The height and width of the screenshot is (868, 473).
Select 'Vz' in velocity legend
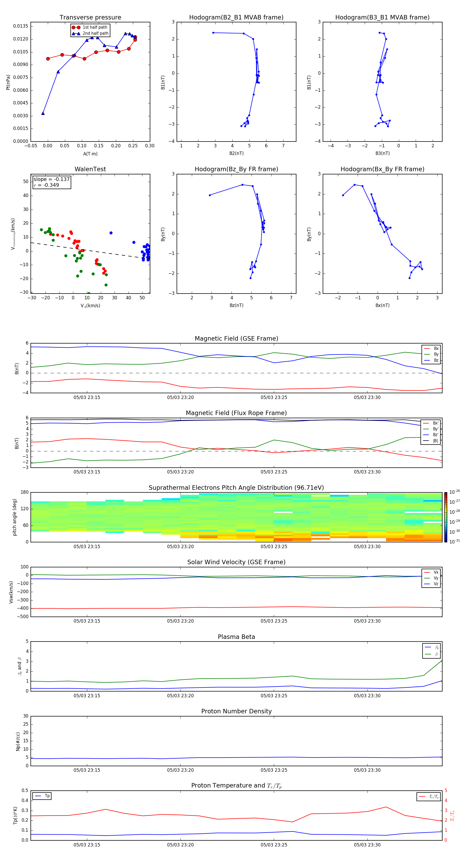(431, 584)
